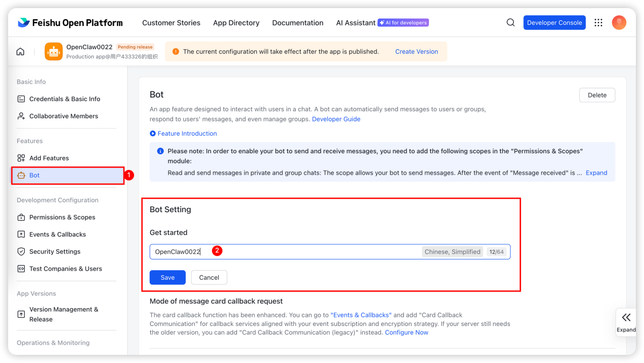644x363 pixels.
Task: Open the Chinese, Simplified language selector
Action: tap(452, 252)
